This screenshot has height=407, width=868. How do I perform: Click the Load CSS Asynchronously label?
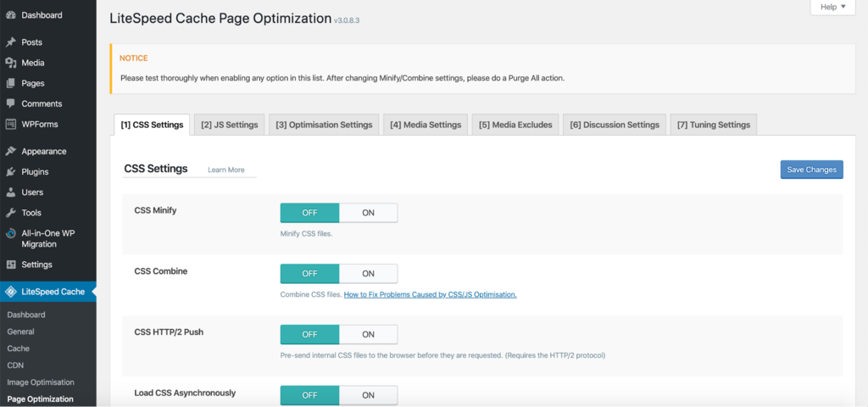coord(185,393)
